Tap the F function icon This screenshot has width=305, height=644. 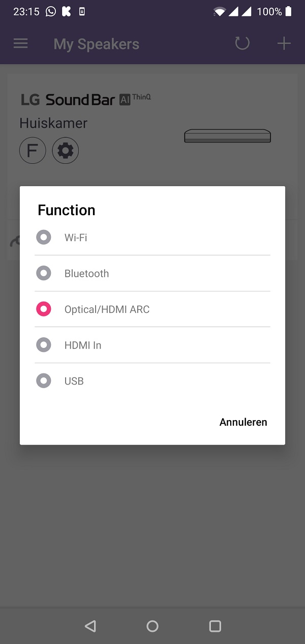click(33, 151)
